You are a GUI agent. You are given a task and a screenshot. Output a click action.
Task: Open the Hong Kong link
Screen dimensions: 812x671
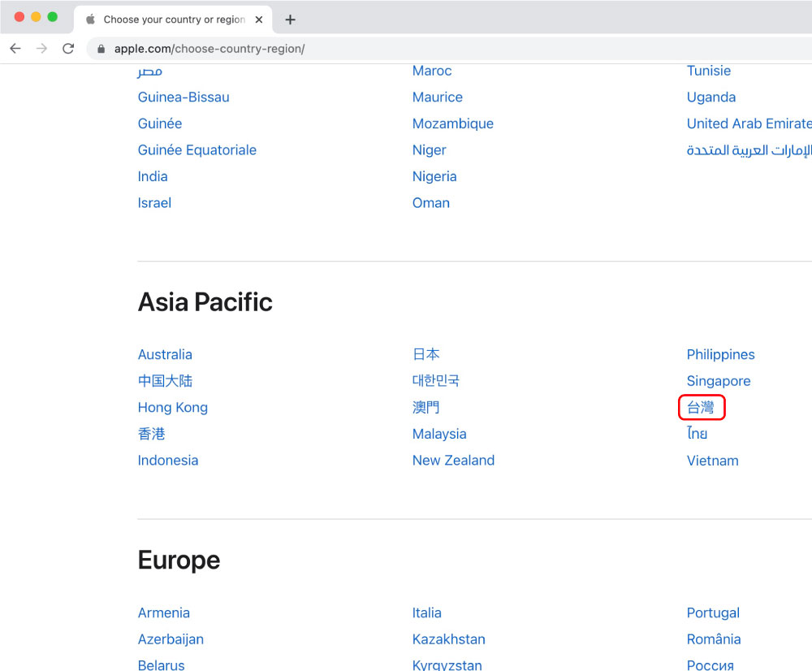tap(172, 408)
